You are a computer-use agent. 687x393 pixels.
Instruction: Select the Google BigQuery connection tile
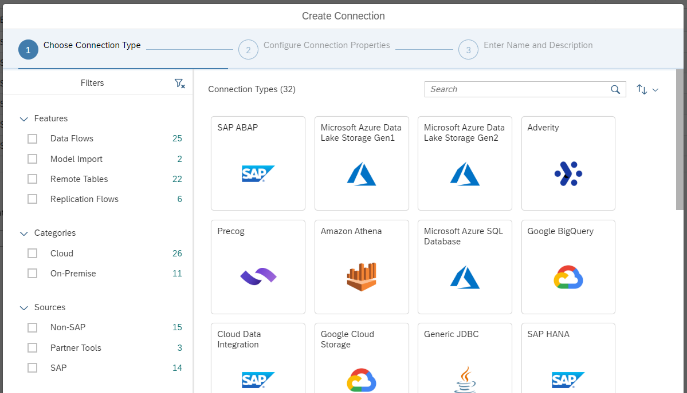(x=568, y=267)
